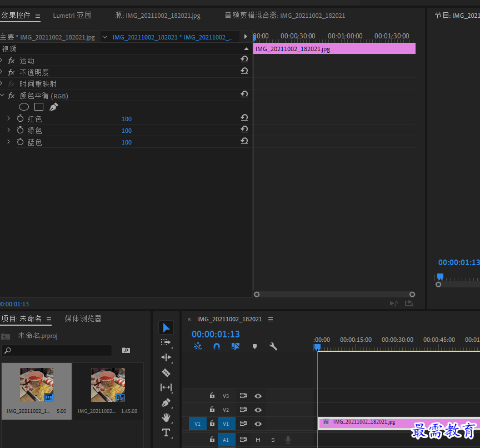Expand the 蓝色 parameter

[8, 142]
